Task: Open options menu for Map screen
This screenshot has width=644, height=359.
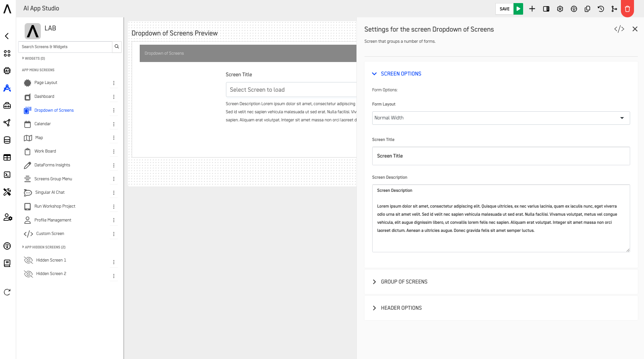Action: [114, 138]
